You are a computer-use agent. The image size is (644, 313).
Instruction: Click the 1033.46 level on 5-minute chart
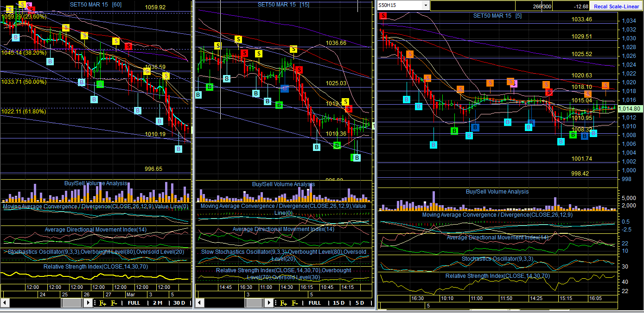[582, 19]
